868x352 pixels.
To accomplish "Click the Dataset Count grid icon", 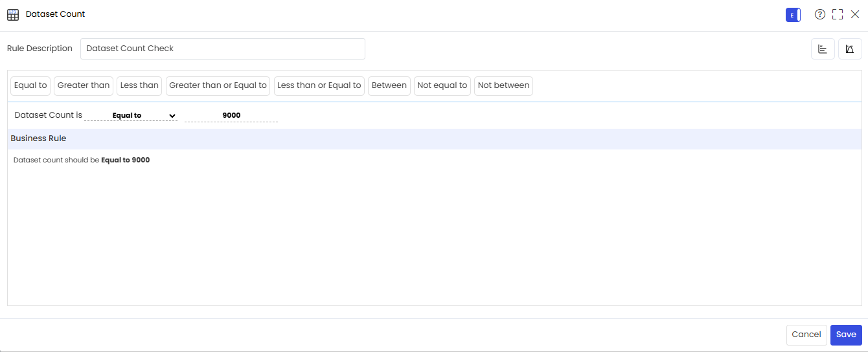I will 13,14.
